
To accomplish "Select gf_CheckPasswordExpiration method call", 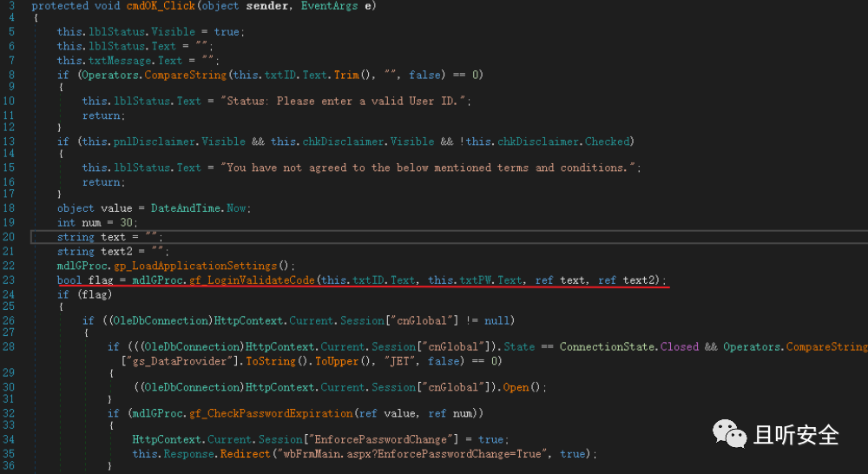I will point(271,413).
